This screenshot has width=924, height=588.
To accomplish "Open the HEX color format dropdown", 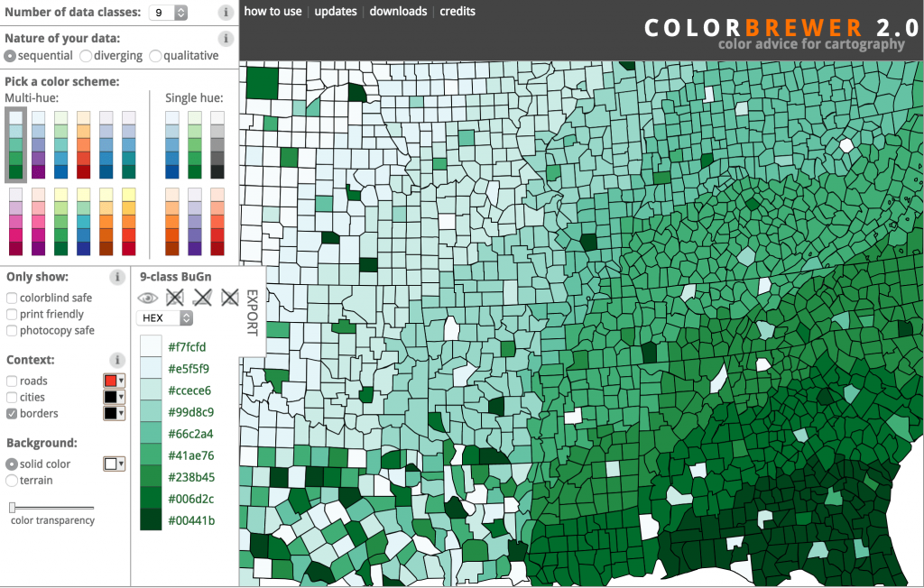I will (165, 317).
